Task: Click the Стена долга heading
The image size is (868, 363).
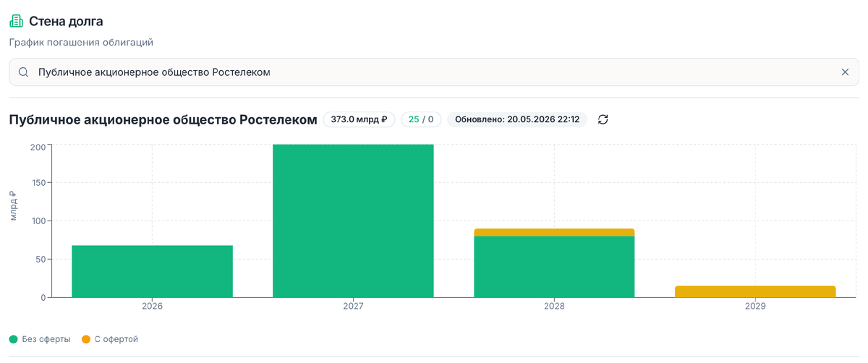Action: click(66, 22)
